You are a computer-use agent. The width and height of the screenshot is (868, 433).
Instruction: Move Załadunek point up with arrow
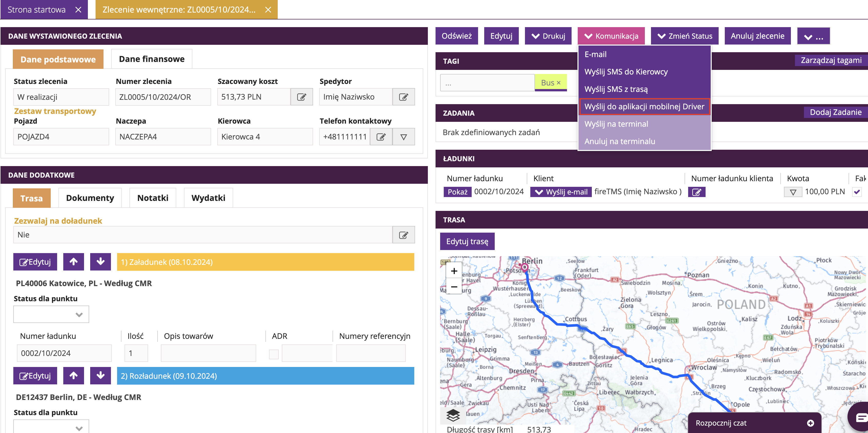click(x=74, y=262)
